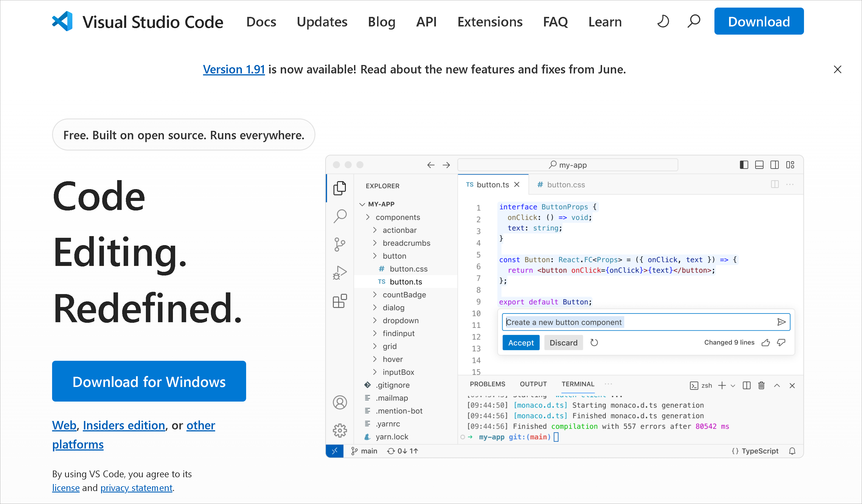Click the Source Control icon in sidebar
This screenshot has height=504, width=862.
pyautogui.click(x=339, y=244)
